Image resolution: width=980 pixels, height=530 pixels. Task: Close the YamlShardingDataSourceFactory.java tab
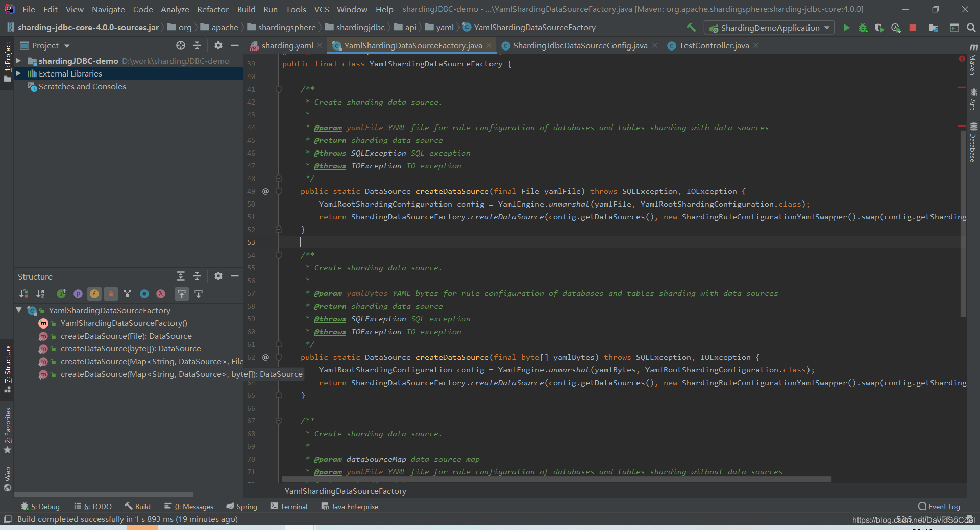pyautogui.click(x=489, y=45)
